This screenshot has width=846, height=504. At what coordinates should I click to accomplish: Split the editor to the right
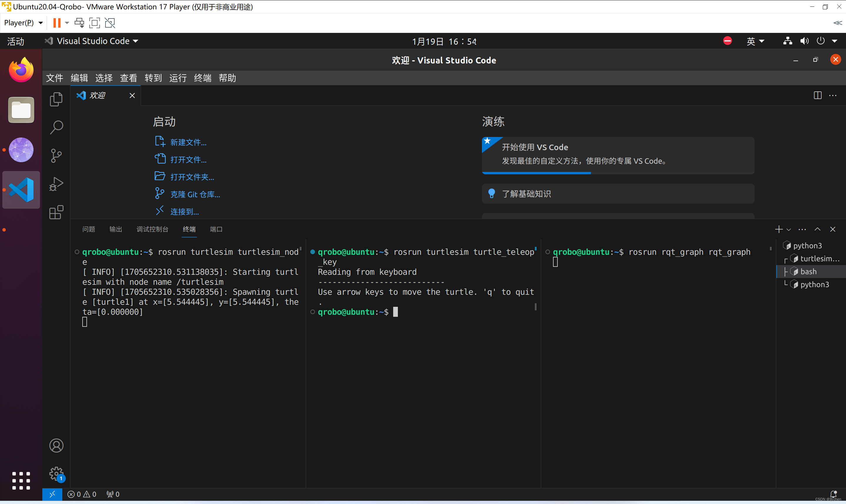point(817,96)
